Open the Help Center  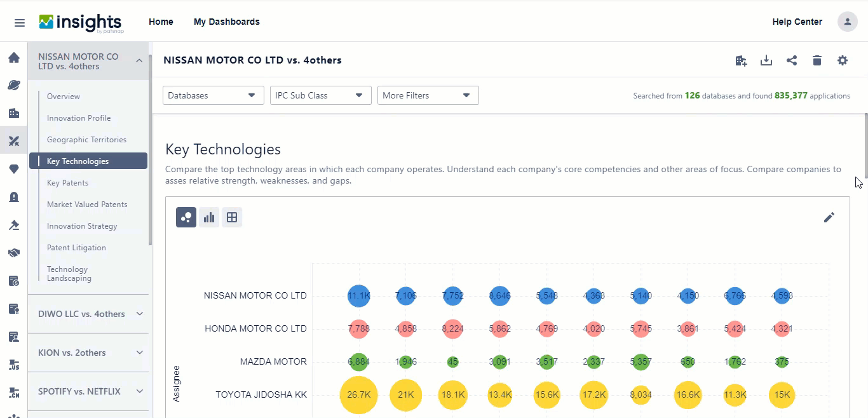(x=797, y=21)
